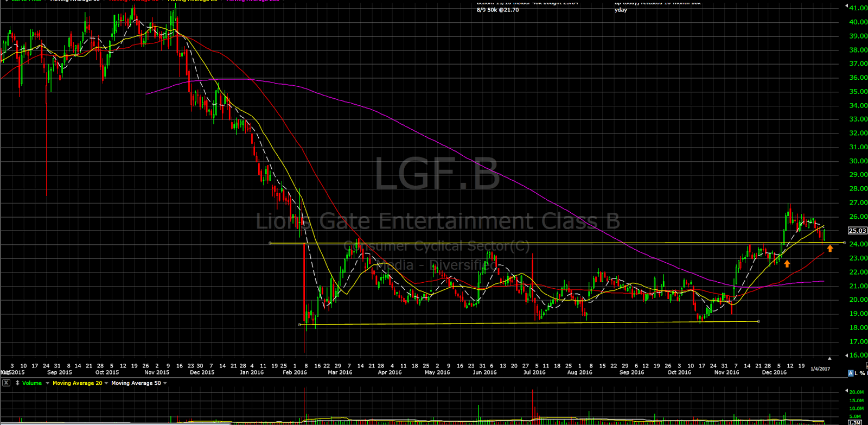Click the Jan 2016 date axis label
The image size is (868, 425).
pos(252,372)
